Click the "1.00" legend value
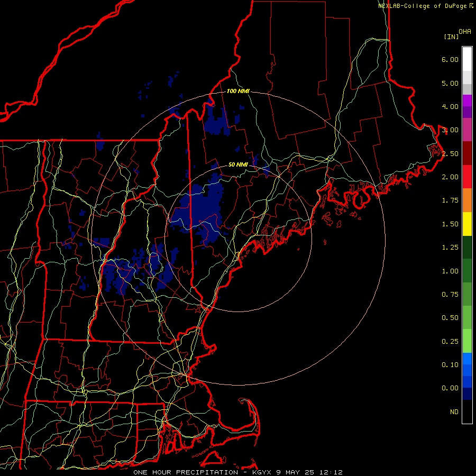 tap(450, 271)
